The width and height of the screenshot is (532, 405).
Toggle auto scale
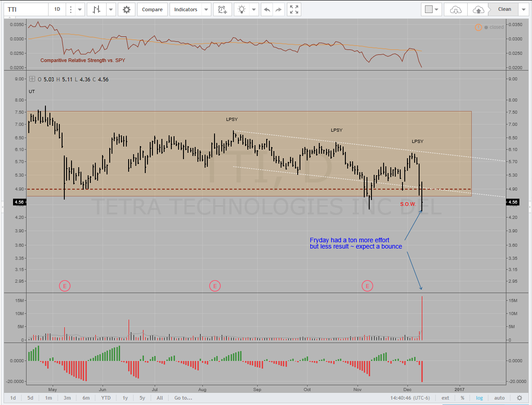pyautogui.click(x=499, y=398)
